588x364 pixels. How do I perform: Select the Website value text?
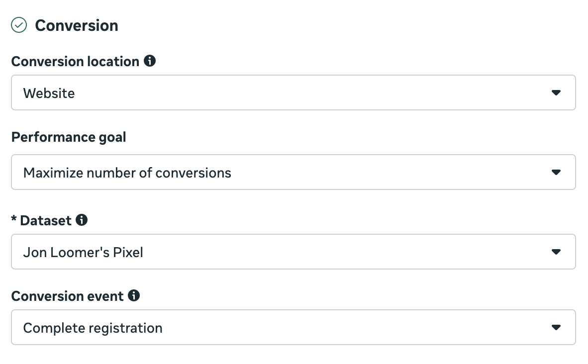[x=49, y=93]
